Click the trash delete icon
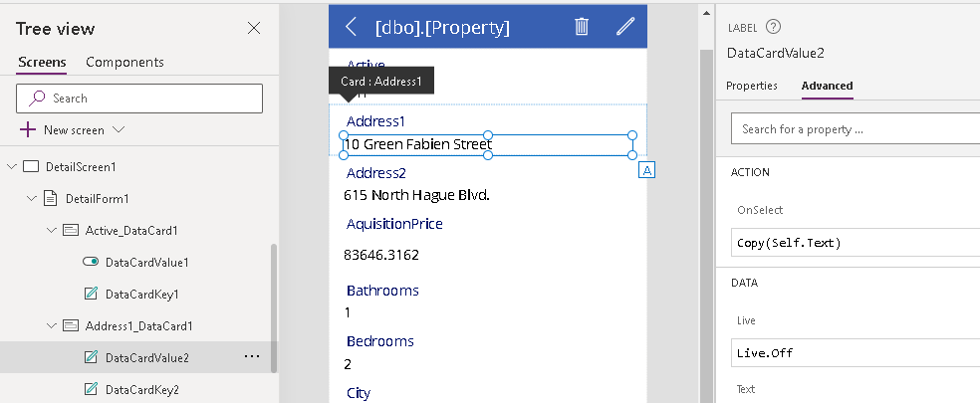Screen dimensions: 980x403 coord(582,26)
